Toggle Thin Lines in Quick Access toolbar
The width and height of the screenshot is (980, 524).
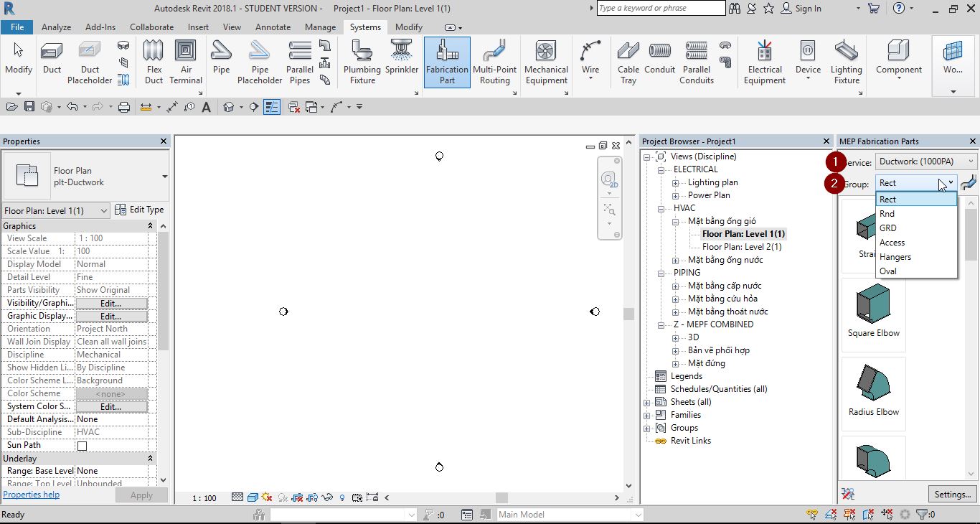(x=272, y=106)
